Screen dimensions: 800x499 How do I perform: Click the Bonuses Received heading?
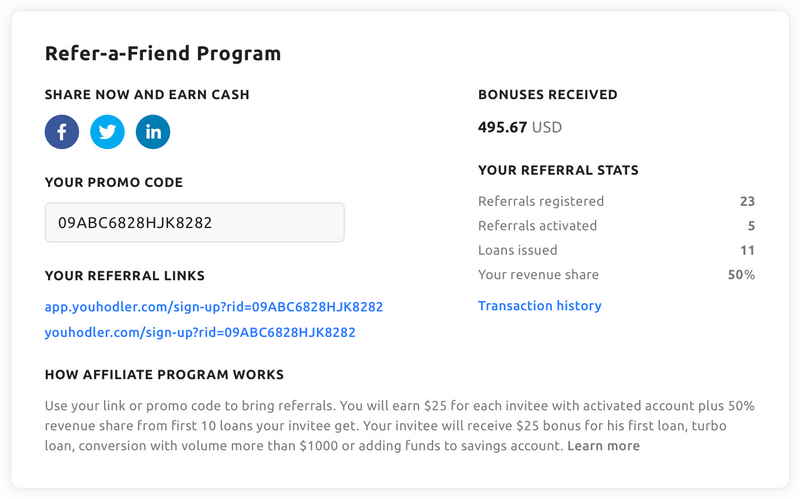click(548, 95)
